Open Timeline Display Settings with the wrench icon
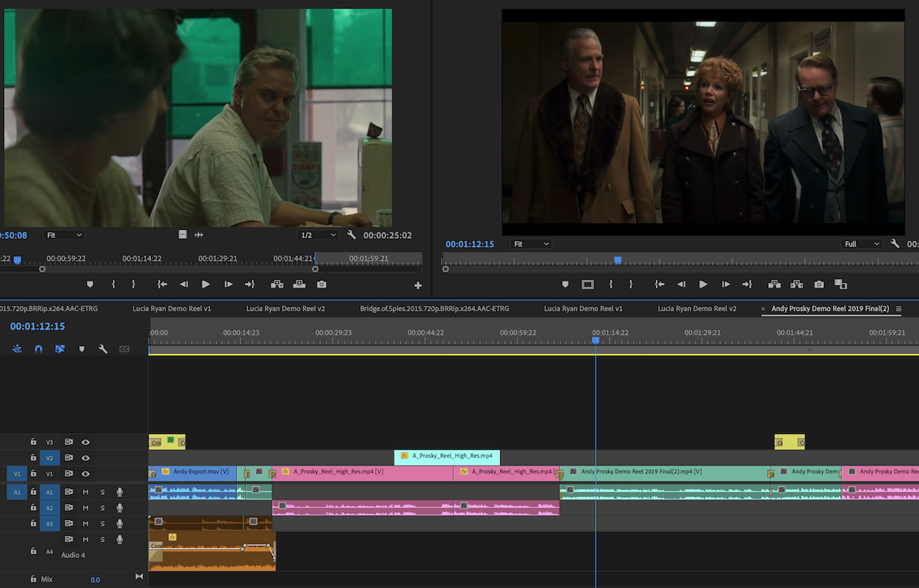Image resolution: width=919 pixels, height=588 pixels. [x=104, y=348]
